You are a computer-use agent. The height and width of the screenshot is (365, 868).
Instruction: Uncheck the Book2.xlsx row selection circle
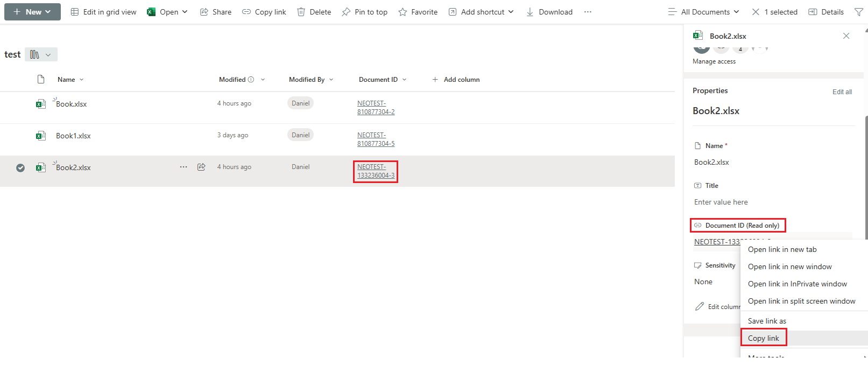(20, 167)
